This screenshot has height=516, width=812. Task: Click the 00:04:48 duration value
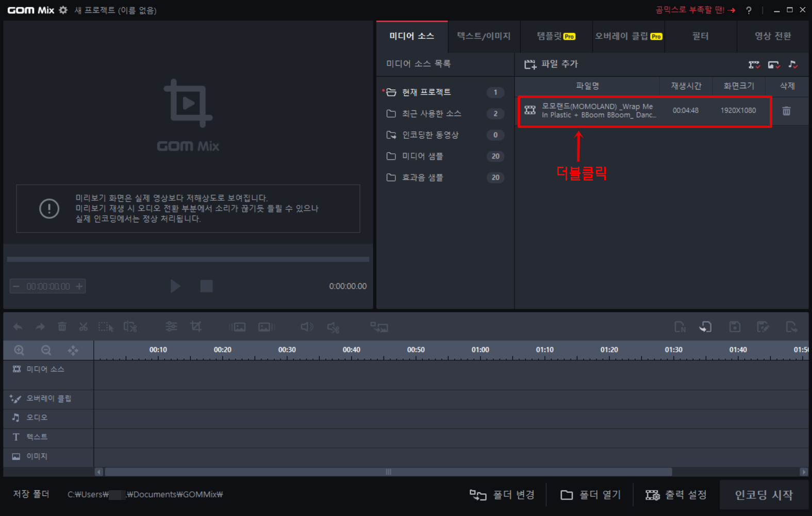coord(686,110)
